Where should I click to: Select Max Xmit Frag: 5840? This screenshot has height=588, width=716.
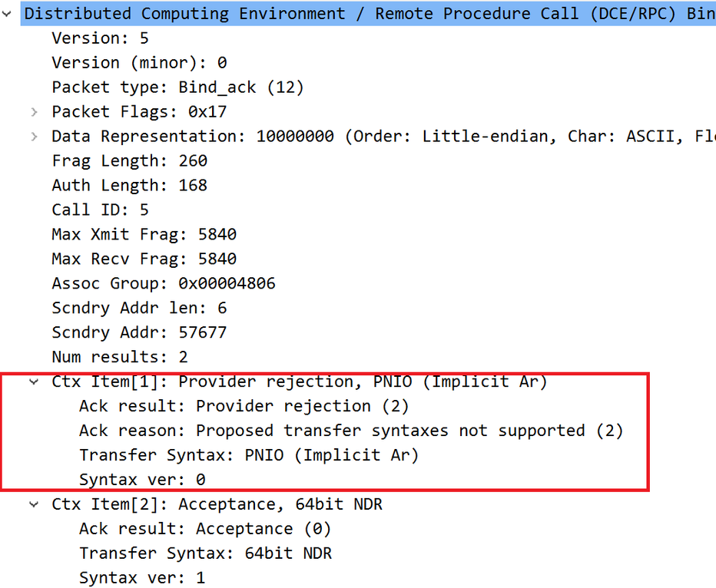coord(144,235)
